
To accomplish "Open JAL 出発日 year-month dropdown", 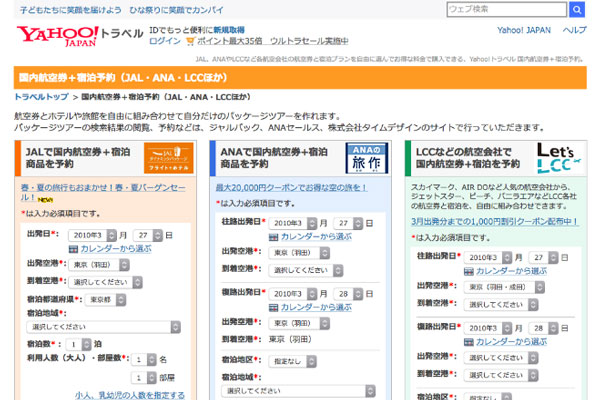I will (x=92, y=235).
